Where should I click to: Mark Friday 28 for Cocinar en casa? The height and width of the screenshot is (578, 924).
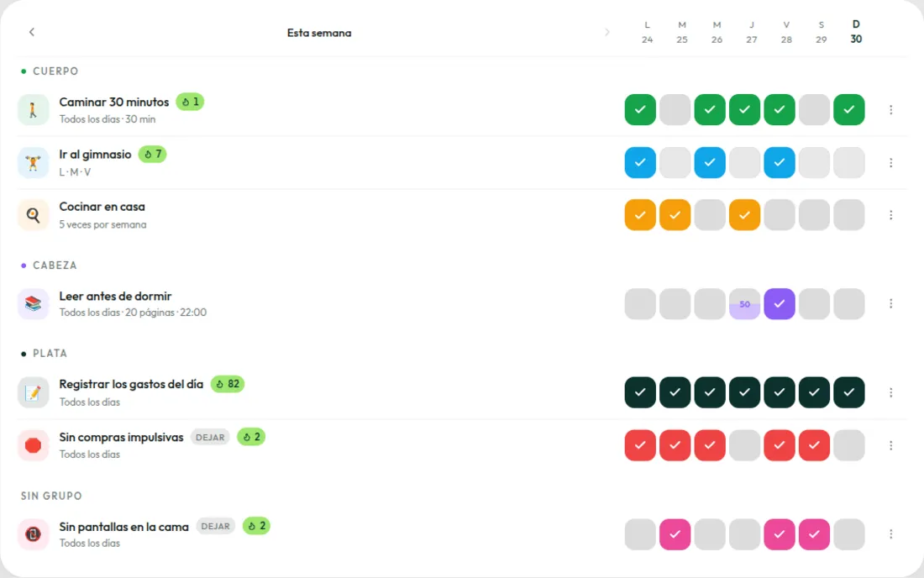point(780,215)
